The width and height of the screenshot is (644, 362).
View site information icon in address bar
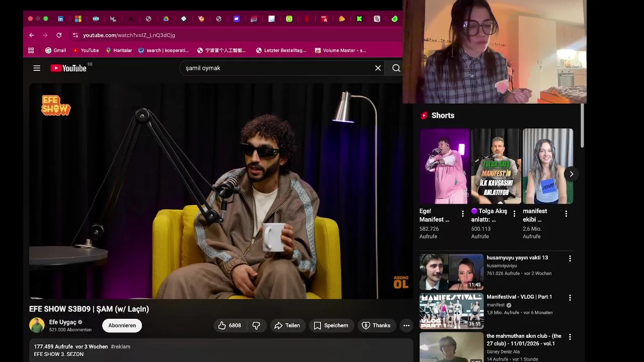pos(75,35)
